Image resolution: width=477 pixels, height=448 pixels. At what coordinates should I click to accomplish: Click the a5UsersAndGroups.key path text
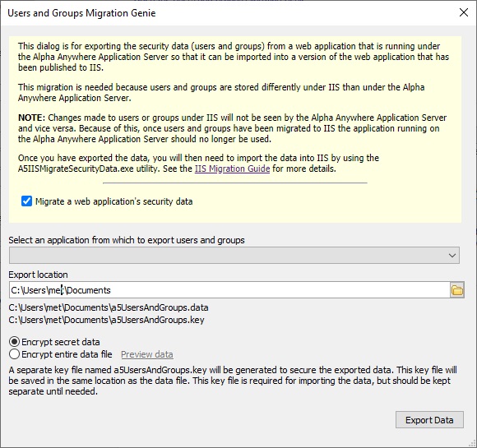click(106, 321)
